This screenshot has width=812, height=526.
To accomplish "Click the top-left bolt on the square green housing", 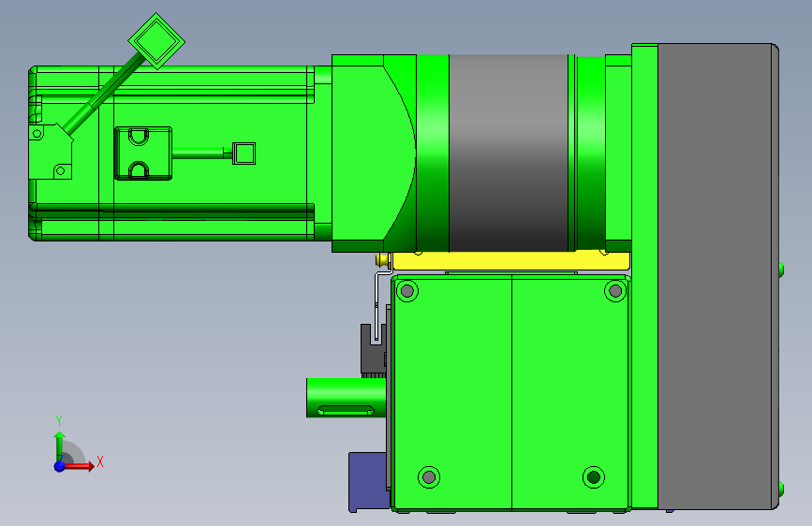I will point(407,291).
